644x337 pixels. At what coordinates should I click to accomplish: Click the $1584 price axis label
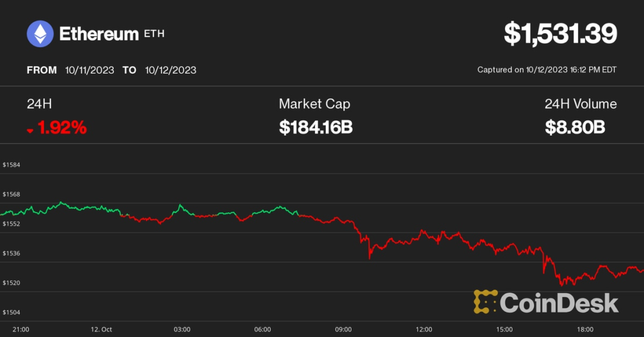click(x=11, y=165)
